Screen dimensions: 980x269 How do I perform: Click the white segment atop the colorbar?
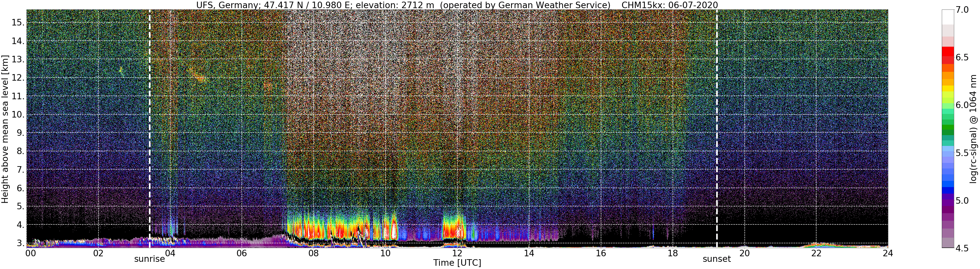tap(947, 17)
